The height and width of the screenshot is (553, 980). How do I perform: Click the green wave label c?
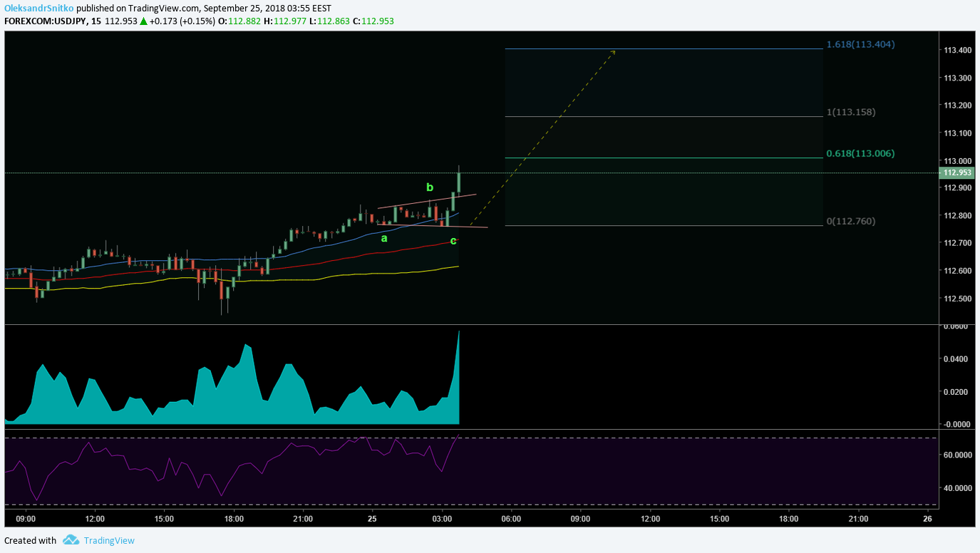pos(453,241)
